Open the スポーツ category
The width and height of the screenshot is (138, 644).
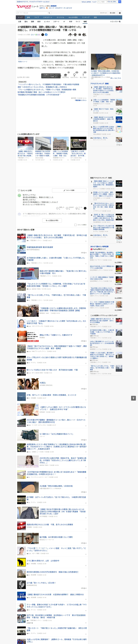click(56, 21)
